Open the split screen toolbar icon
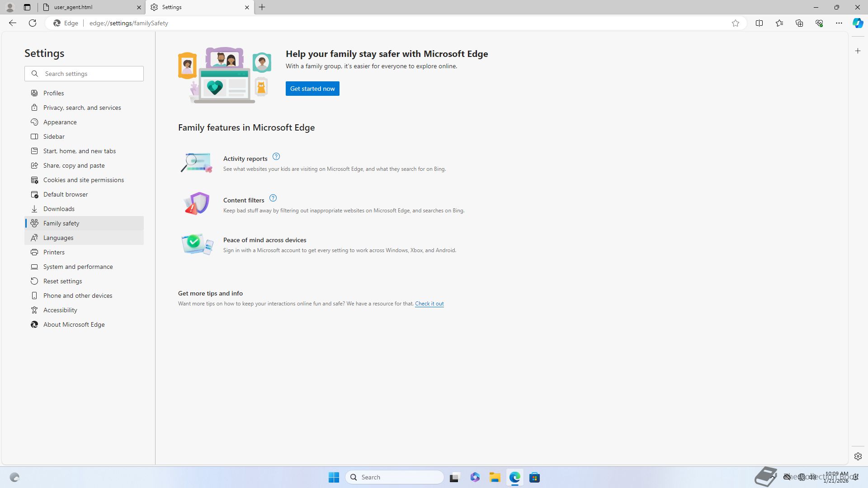The height and width of the screenshot is (488, 868). tap(759, 23)
